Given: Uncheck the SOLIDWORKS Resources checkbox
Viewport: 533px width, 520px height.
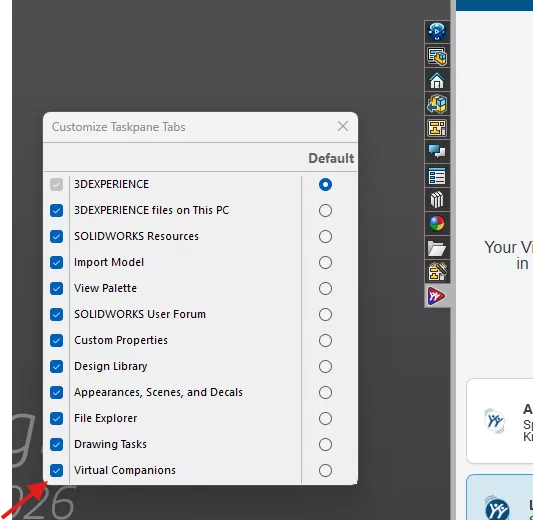Looking at the screenshot, I should tap(56, 236).
